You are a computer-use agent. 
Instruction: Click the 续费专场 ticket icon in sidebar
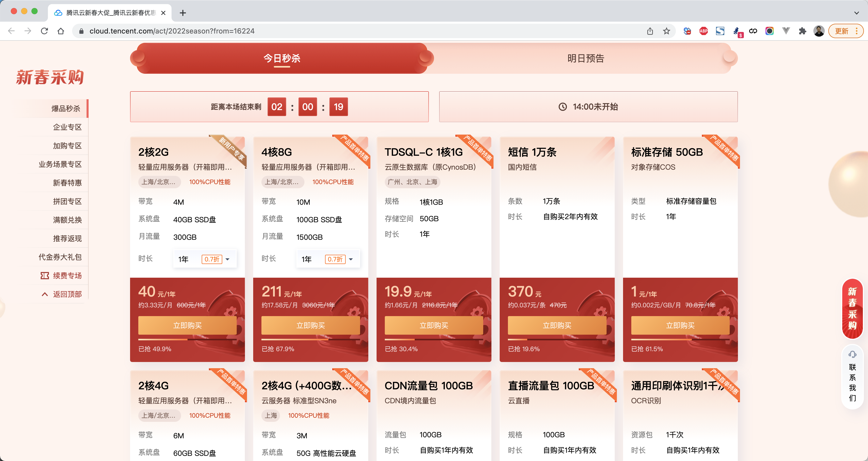(x=45, y=276)
